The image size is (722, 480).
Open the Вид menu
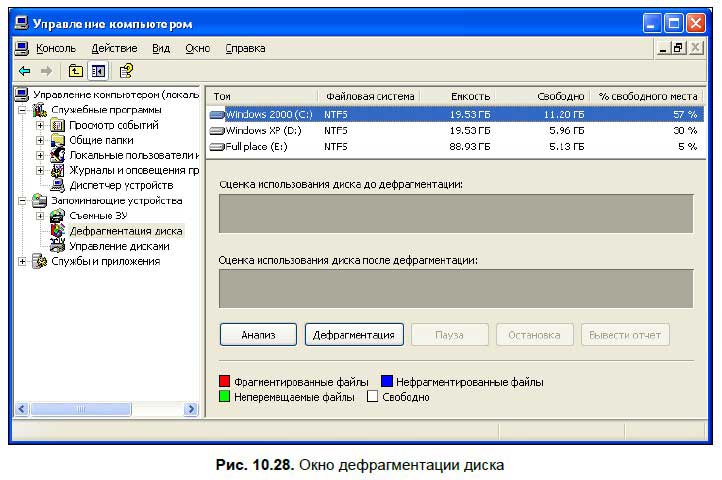click(161, 48)
